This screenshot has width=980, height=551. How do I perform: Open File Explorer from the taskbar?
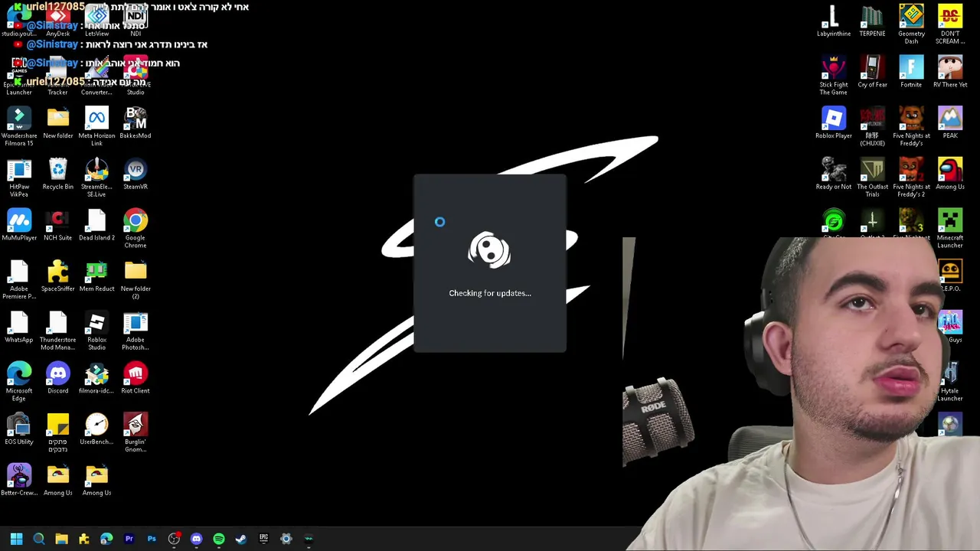[61, 539]
